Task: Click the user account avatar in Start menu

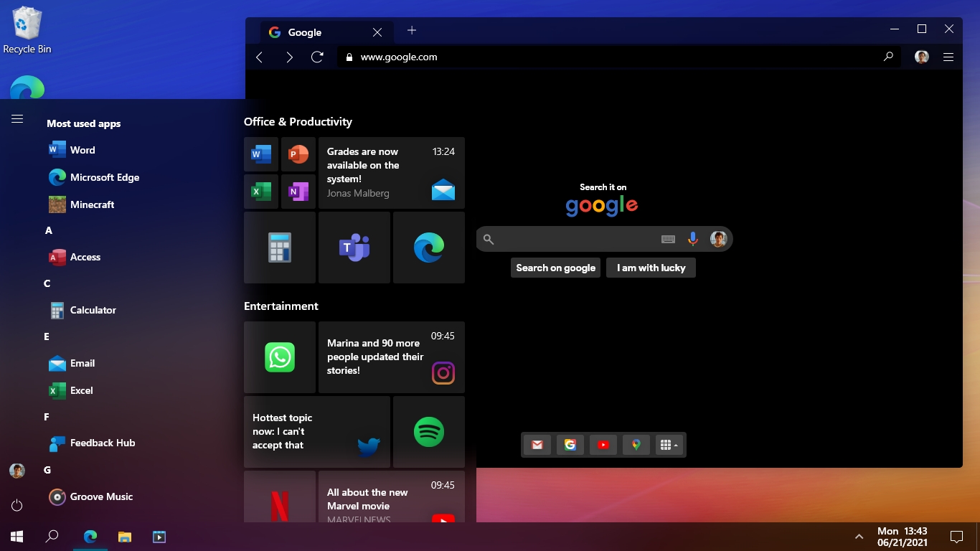Action: point(17,471)
